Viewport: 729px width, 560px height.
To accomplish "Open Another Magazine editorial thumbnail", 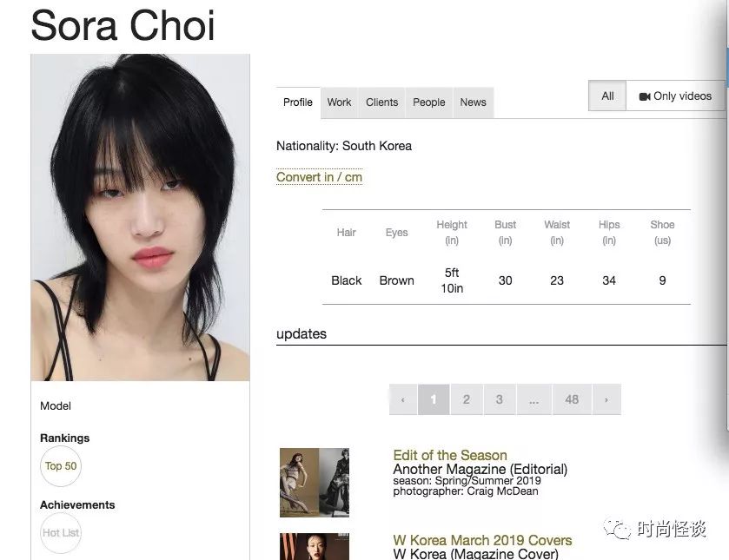I will pyautogui.click(x=315, y=483).
